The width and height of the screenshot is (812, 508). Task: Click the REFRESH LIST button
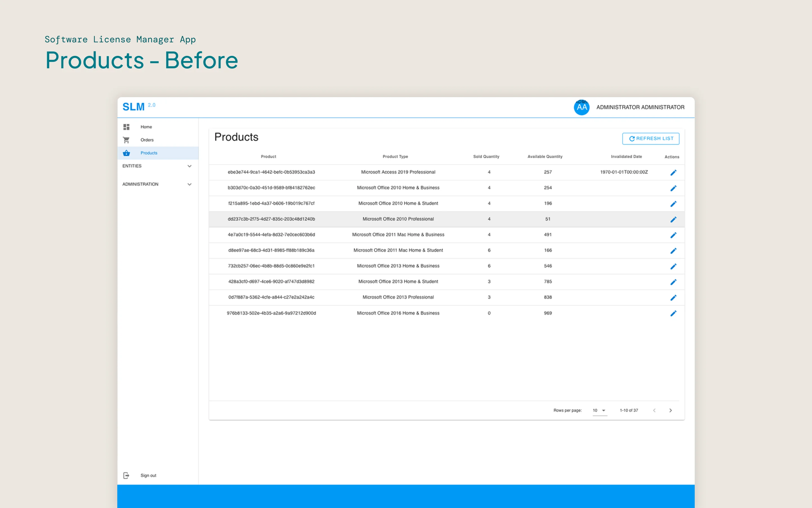tap(651, 138)
